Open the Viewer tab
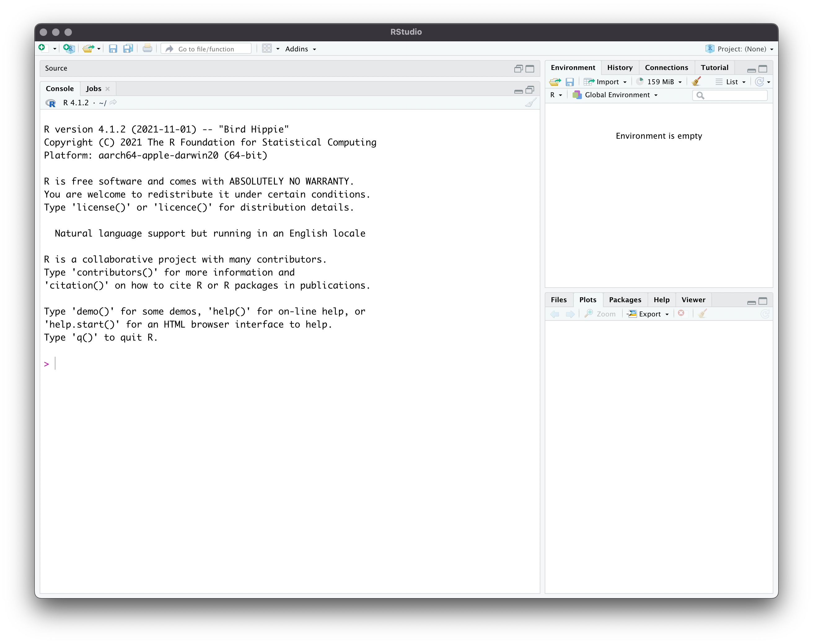813x644 pixels. coord(693,300)
